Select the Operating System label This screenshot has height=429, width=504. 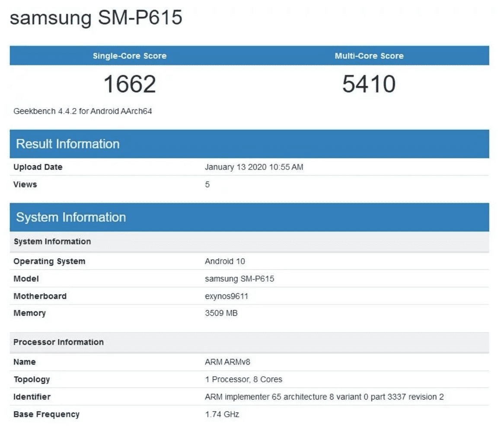tap(50, 261)
